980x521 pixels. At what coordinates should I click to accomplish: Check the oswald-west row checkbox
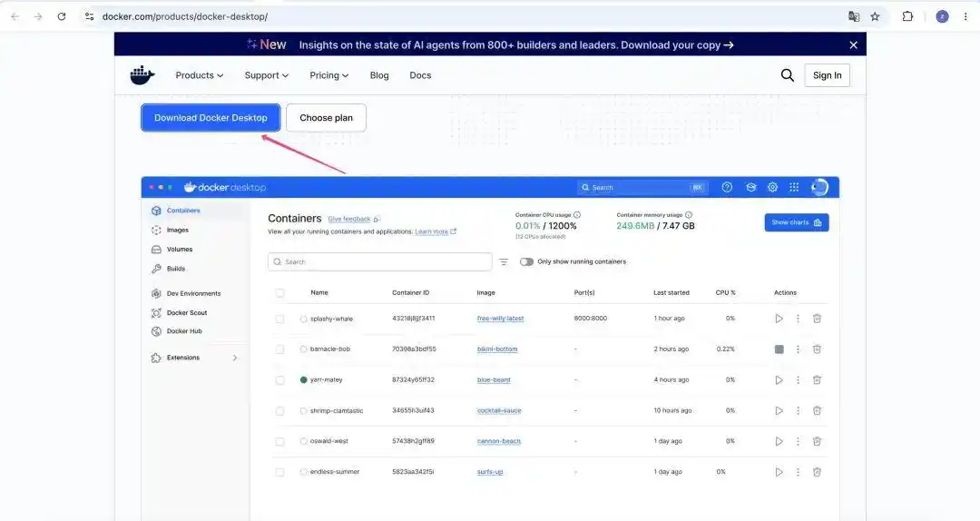pyautogui.click(x=279, y=441)
